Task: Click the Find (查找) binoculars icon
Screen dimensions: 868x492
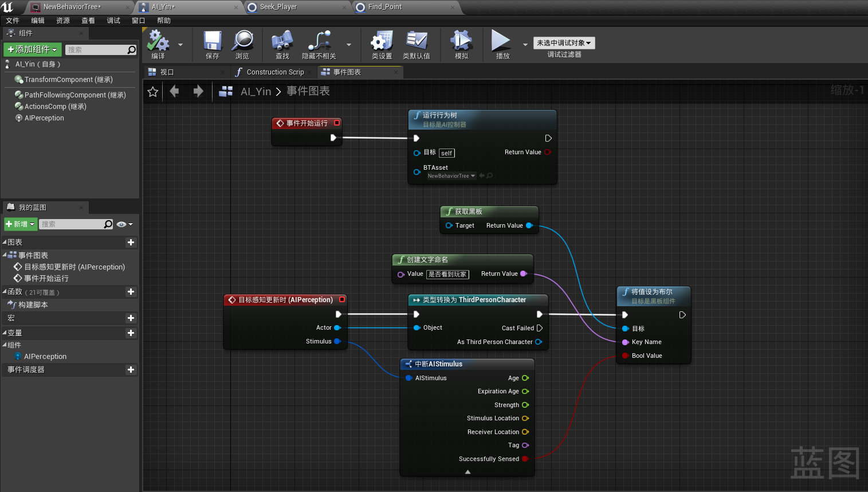Action: [x=282, y=41]
